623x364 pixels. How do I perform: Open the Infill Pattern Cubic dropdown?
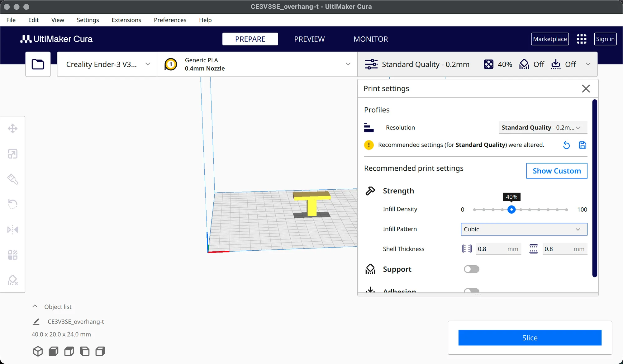[x=524, y=229]
